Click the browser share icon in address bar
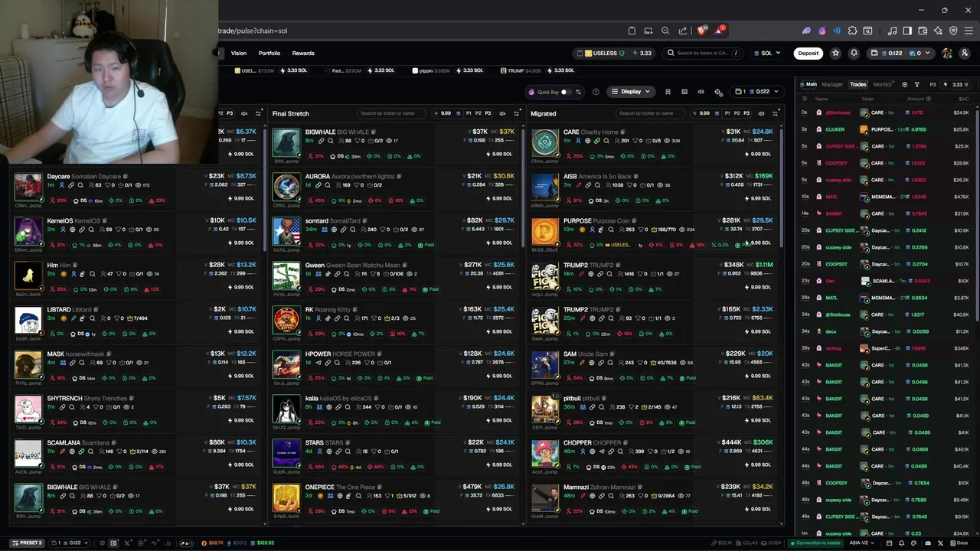The image size is (980, 551). (x=683, y=31)
